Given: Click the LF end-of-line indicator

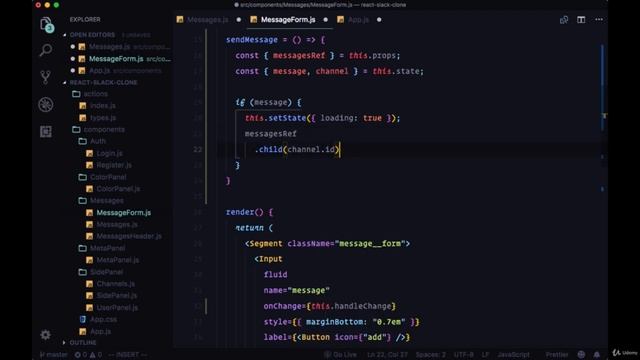Looking at the screenshot, I should click(485, 355).
